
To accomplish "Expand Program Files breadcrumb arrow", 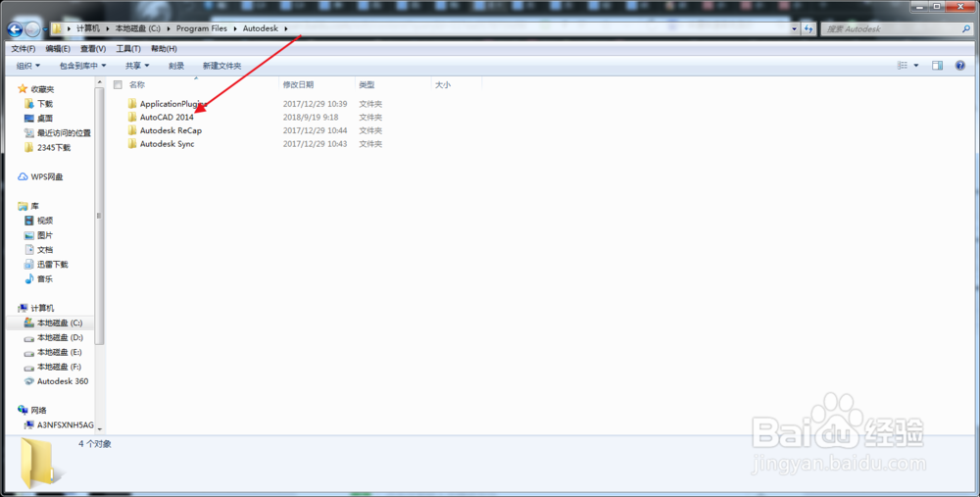I will 235,28.
